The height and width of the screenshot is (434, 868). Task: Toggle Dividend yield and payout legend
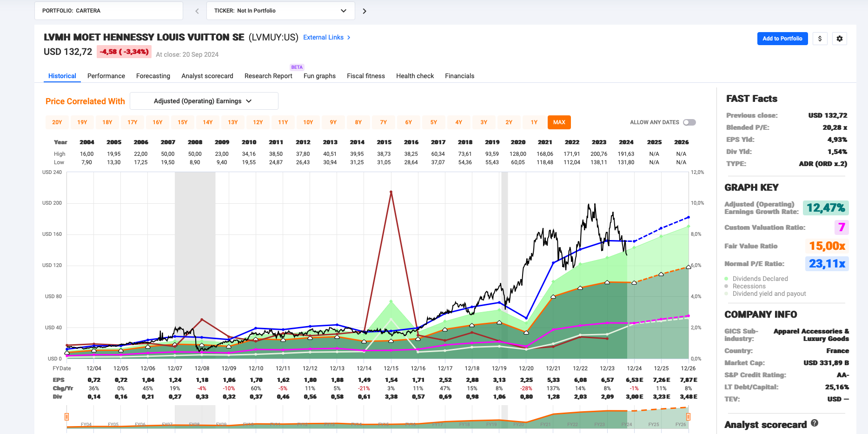click(x=765, y=294)
